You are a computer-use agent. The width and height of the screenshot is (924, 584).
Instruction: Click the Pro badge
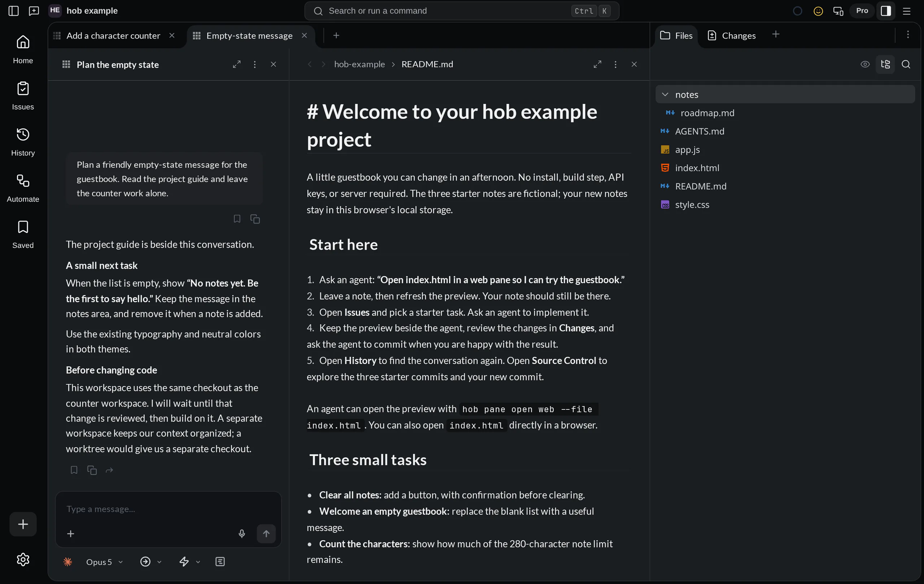coord(862,11)
